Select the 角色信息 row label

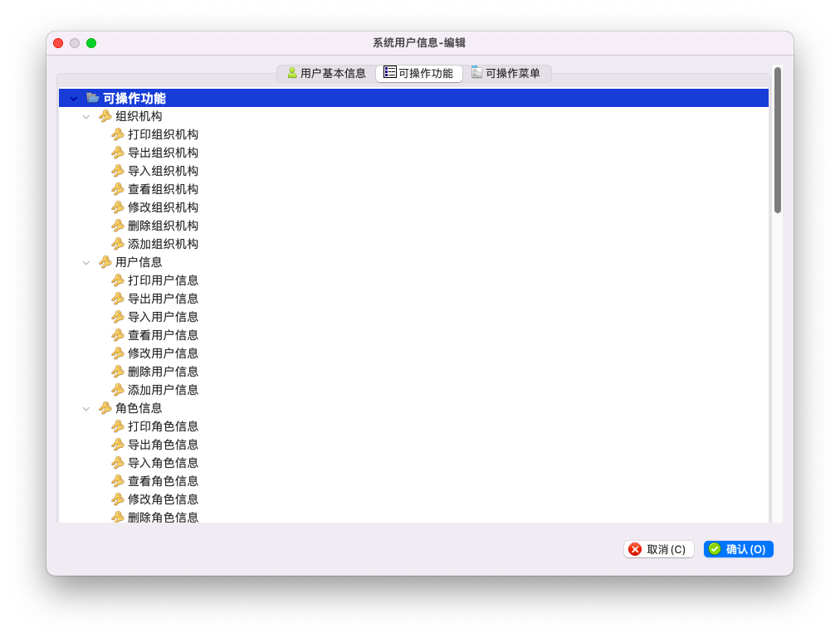pos(139,408)
